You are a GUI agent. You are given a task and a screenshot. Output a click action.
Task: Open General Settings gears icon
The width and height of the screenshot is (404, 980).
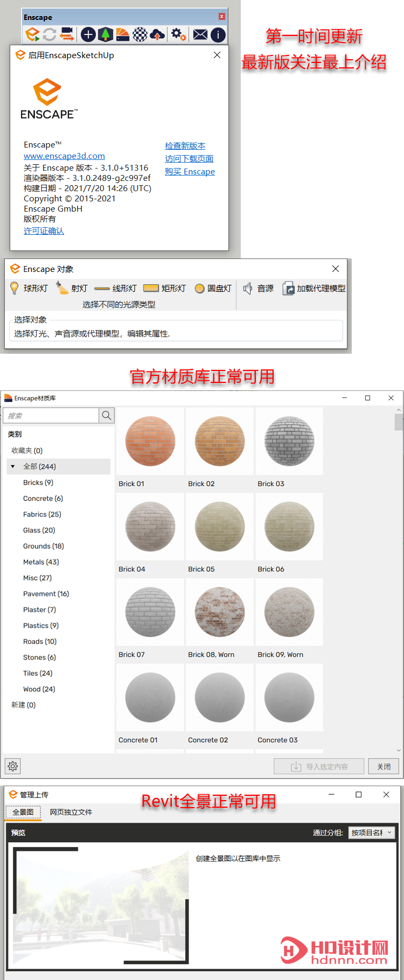(179, 35)
